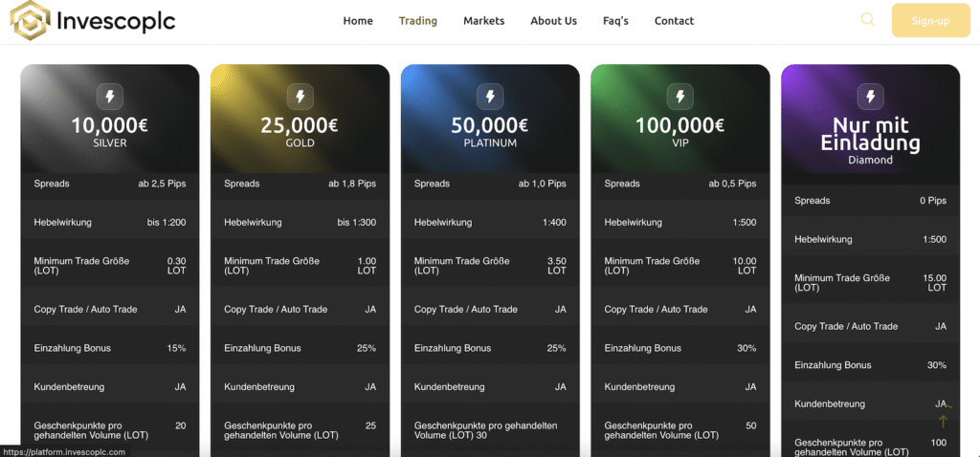Click the lightning bolt icon on Gold card
This screenshot has height=457, width=980.
300,97
